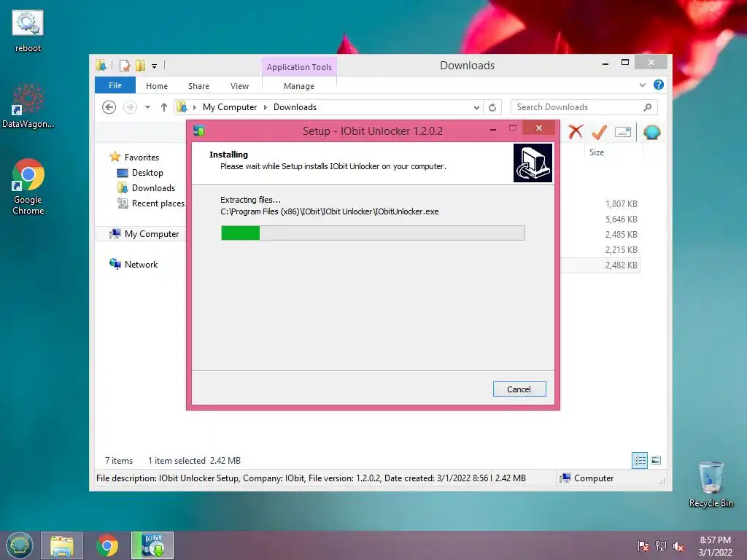Click the red X delete toolbar icon
The image size is (747, 560).
point(576,132)
